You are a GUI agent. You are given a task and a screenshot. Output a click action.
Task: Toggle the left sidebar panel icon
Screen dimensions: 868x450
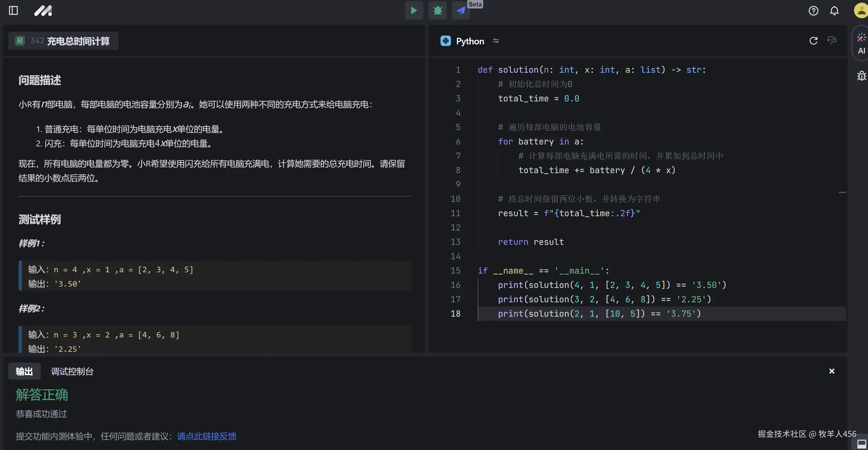pos(13,11)
